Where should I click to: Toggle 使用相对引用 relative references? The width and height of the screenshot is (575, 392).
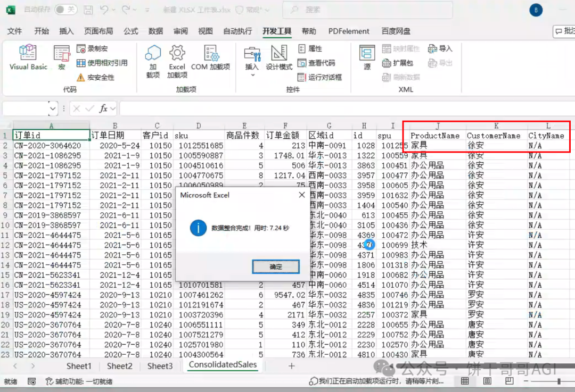coord(102,63)
